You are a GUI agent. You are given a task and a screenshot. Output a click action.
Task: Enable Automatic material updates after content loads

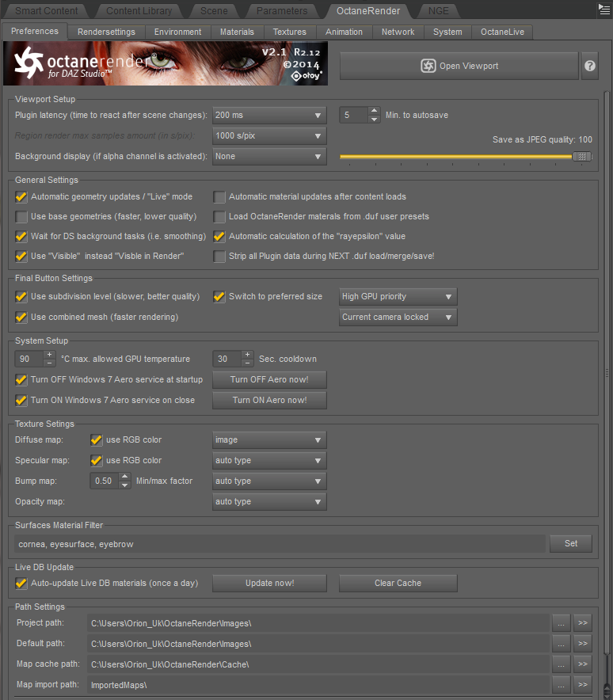(x=219, y=197)
